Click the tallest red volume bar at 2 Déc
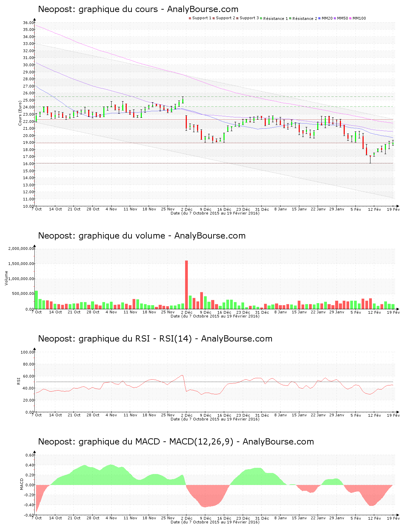 pos(186,285)
